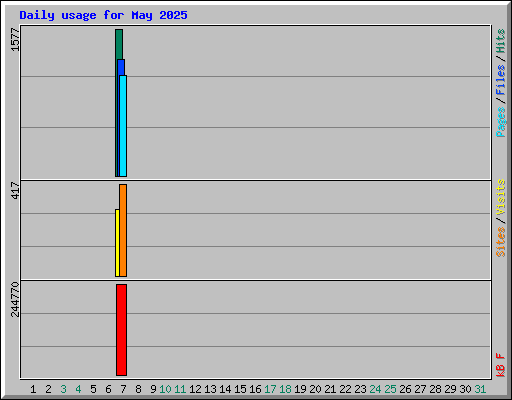The width and height of the screenshot is (512, 400).
Task: Click the 'Sites' legend label
Action: (500, 242)
